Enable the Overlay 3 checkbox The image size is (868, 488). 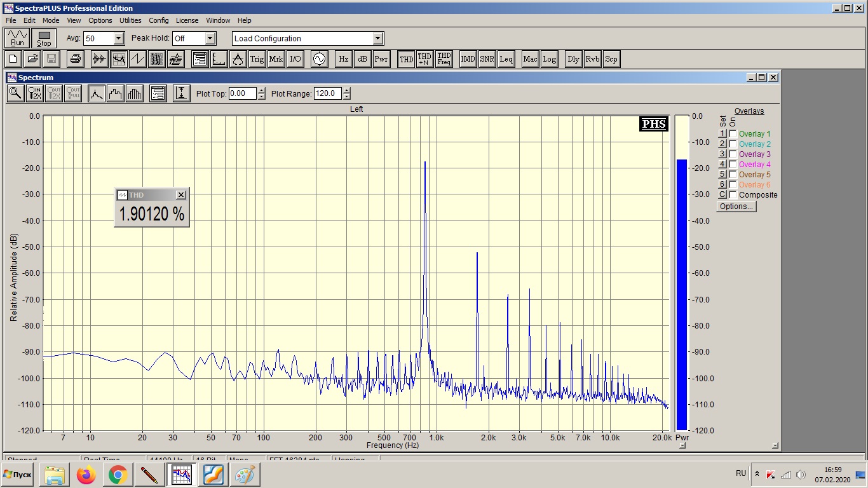(733, 154)
